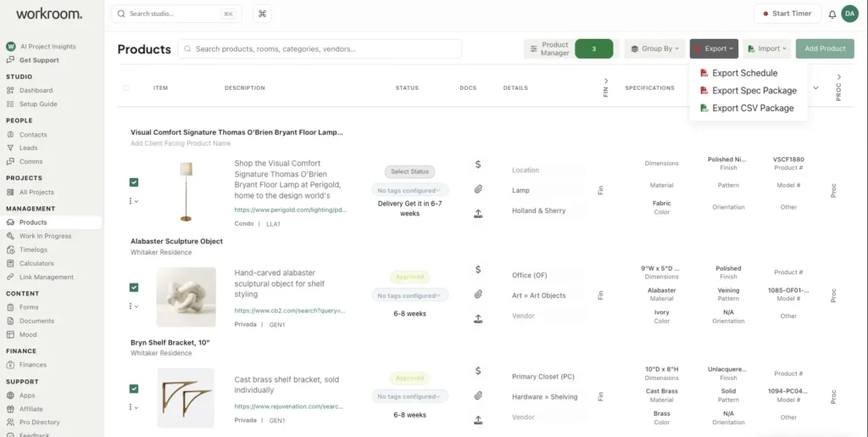The width and height of the screenshot is (868, 437).
Task: Uncheck the Bryant Floor Lamp row checkbox
Action: [134, 182]
